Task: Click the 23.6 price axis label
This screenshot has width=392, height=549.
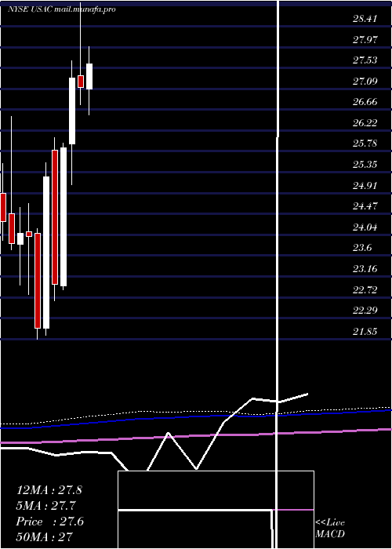Action: (362, 248)
